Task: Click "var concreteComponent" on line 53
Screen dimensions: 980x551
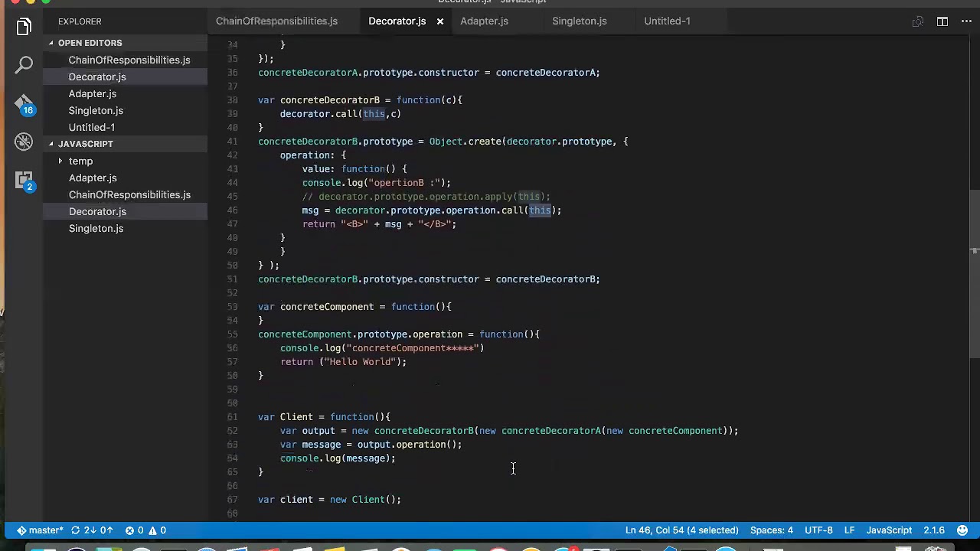Action: click(315, 307)
